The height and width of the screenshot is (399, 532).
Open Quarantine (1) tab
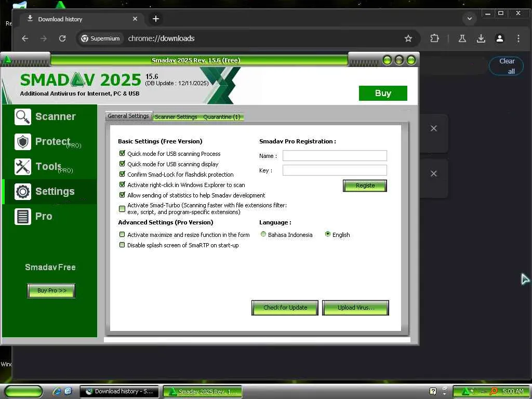[222, 117]
